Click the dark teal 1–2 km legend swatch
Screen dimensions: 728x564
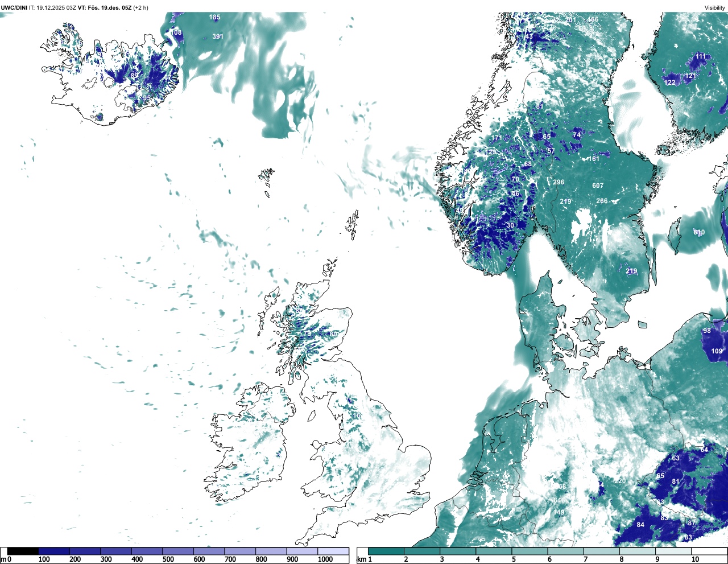pos(386,551)
